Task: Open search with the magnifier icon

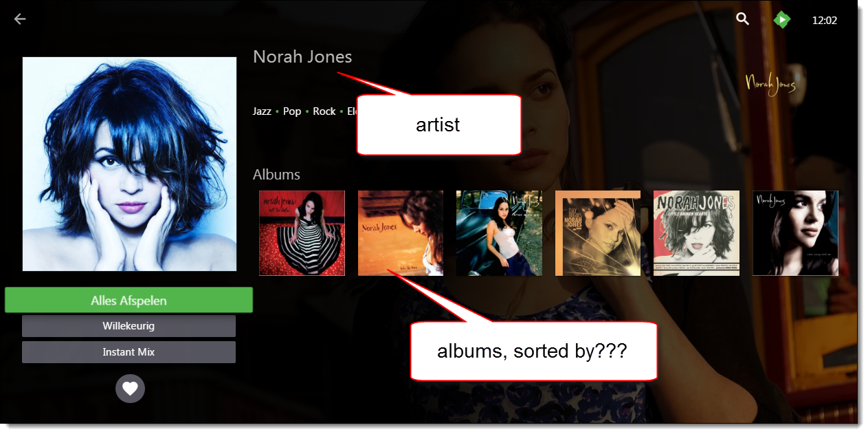Action: tap(742, 19)
